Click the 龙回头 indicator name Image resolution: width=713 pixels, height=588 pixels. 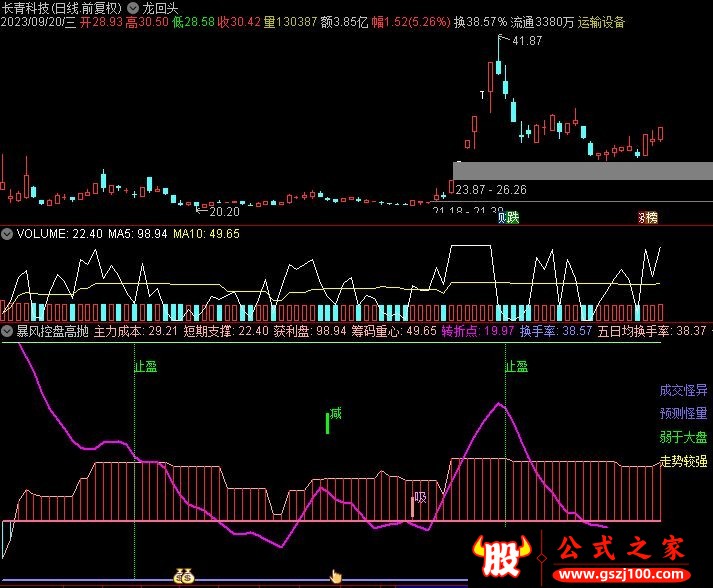coord(160,8)
